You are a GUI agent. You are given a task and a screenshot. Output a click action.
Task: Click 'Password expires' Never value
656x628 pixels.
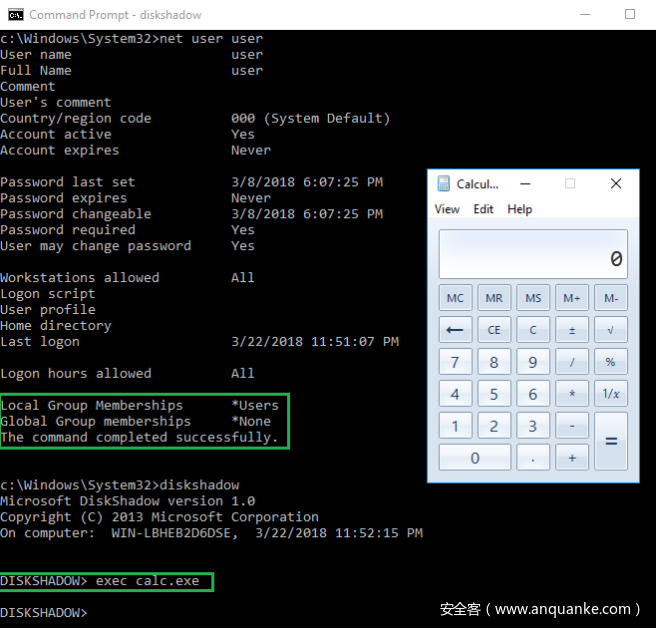[x=251, y=198]
